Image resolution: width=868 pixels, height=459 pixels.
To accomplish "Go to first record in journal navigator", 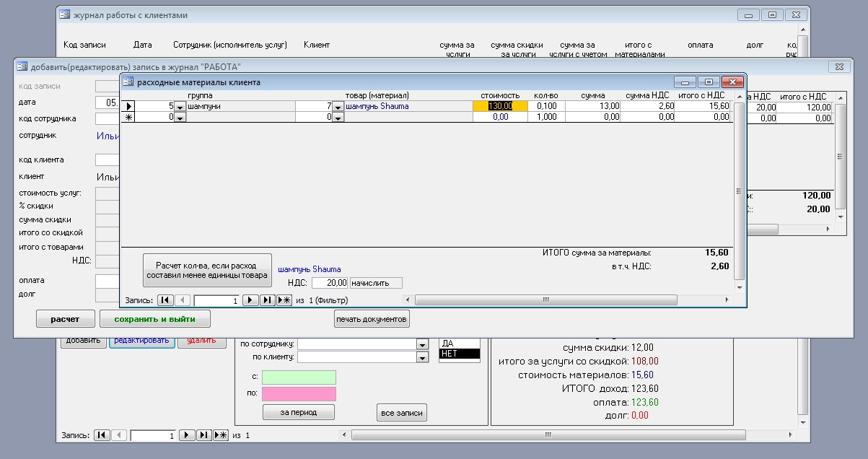I will [x=102, y=436].
